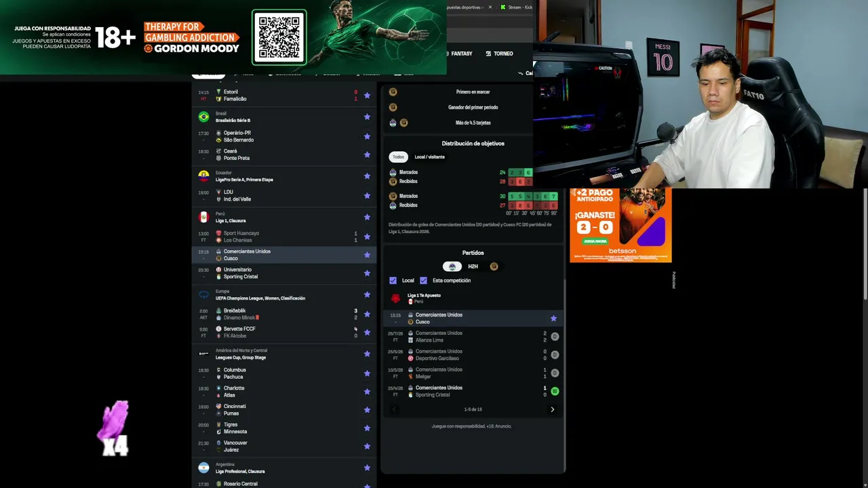Open the Comerciantes Unidos vs Melgar result

473,373
